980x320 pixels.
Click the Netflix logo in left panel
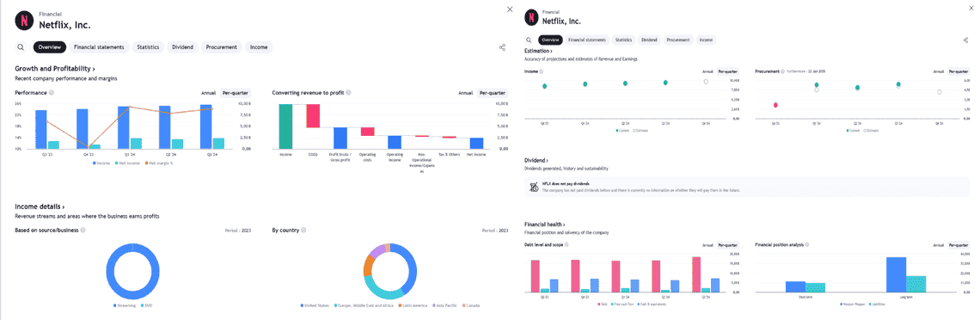click(24, 21)
